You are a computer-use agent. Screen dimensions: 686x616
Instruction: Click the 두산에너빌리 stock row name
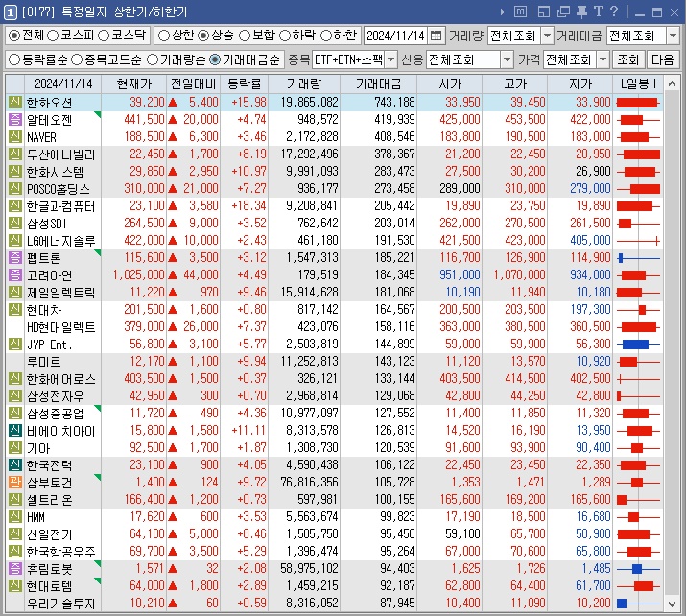pyautogui.click(x=60, y=154)
